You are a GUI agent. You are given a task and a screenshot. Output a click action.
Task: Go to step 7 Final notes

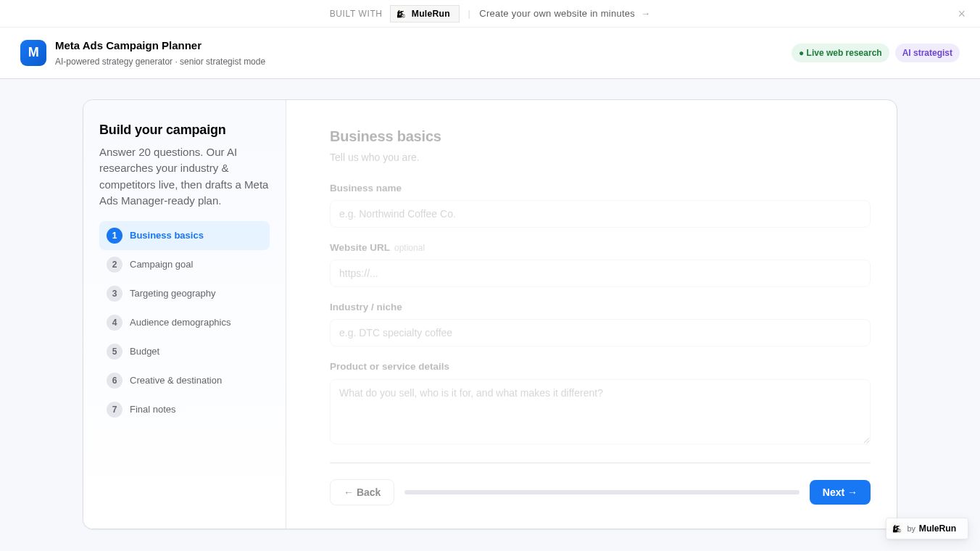[184, 410]
